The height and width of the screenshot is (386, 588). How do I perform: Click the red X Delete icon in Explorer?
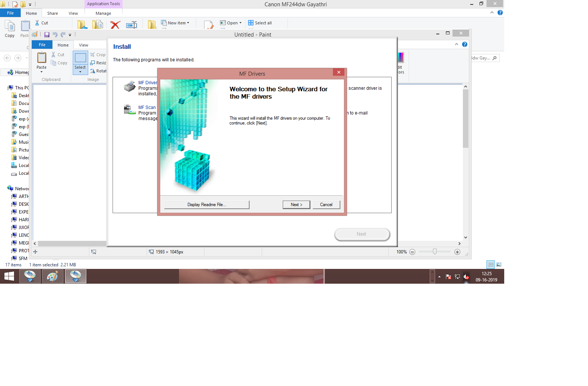tap(115, 25)
